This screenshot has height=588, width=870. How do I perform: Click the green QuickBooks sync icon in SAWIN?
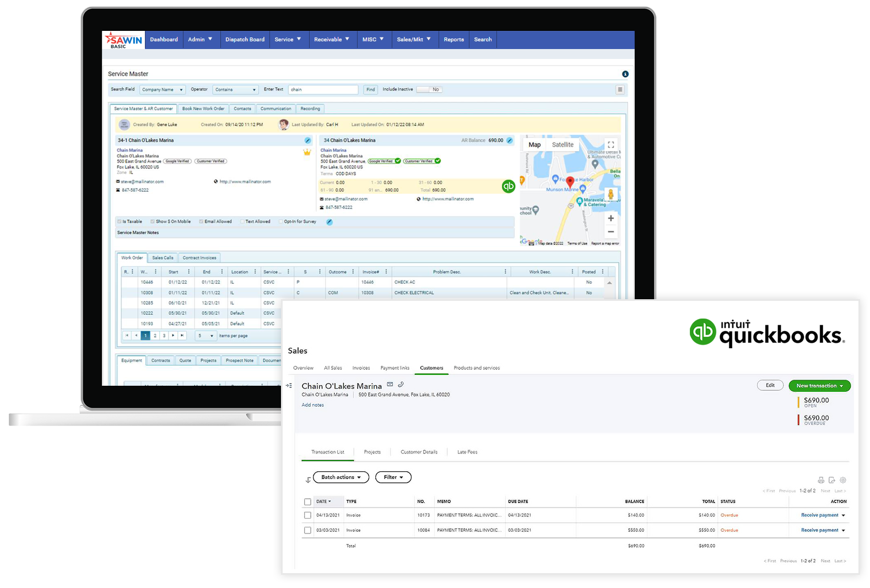click(x=508, y=186)
